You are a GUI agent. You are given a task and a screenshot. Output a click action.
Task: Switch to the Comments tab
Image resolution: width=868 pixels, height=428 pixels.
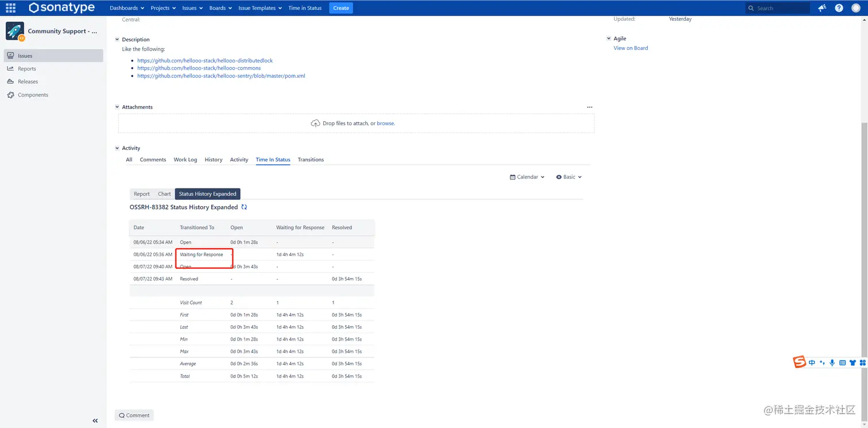pos(153,160)
